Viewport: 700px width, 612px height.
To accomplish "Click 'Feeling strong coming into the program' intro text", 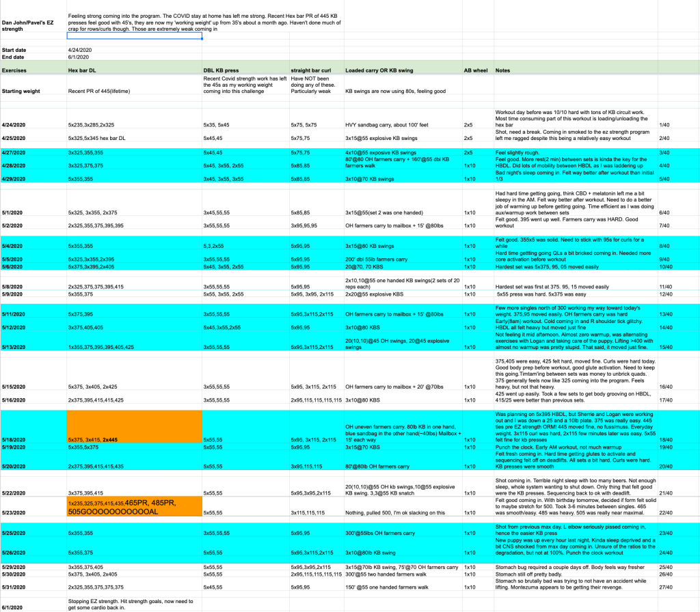I will pyautogui.click(x=204, y=23).
